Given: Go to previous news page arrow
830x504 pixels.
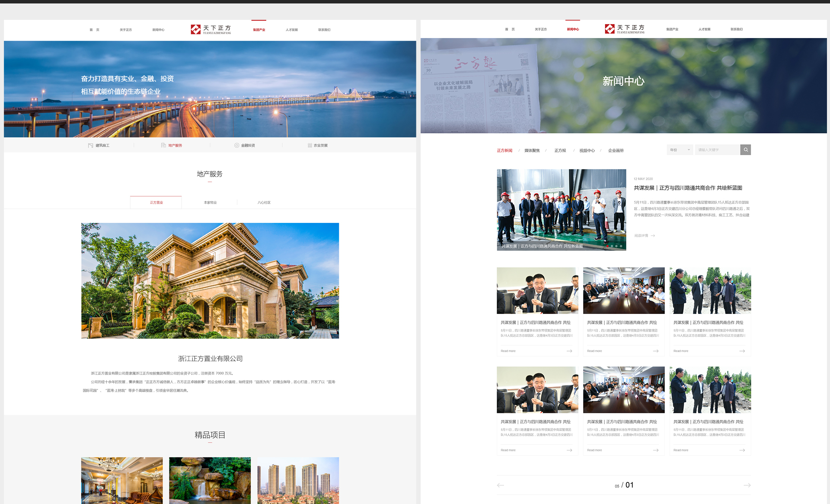Looking at the screenshot, I should (501, 485).
